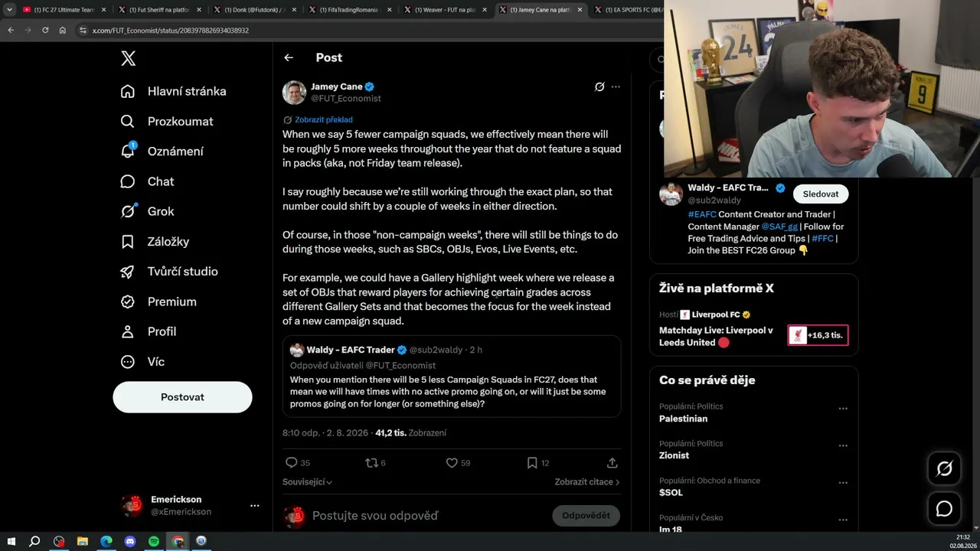Open Waldy's quoted post @sub2waldy handle
The image size is (980, 551).
tap(436, 350)
